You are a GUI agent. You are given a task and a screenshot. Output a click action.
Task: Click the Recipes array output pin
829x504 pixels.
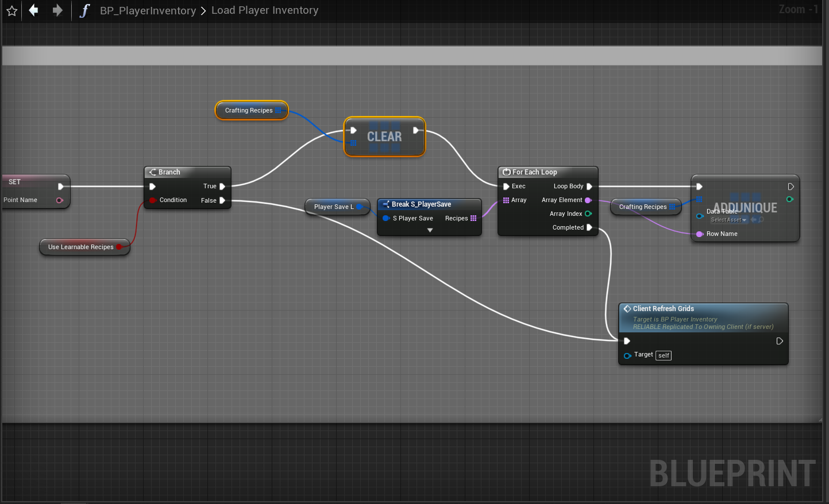(473, 219)
